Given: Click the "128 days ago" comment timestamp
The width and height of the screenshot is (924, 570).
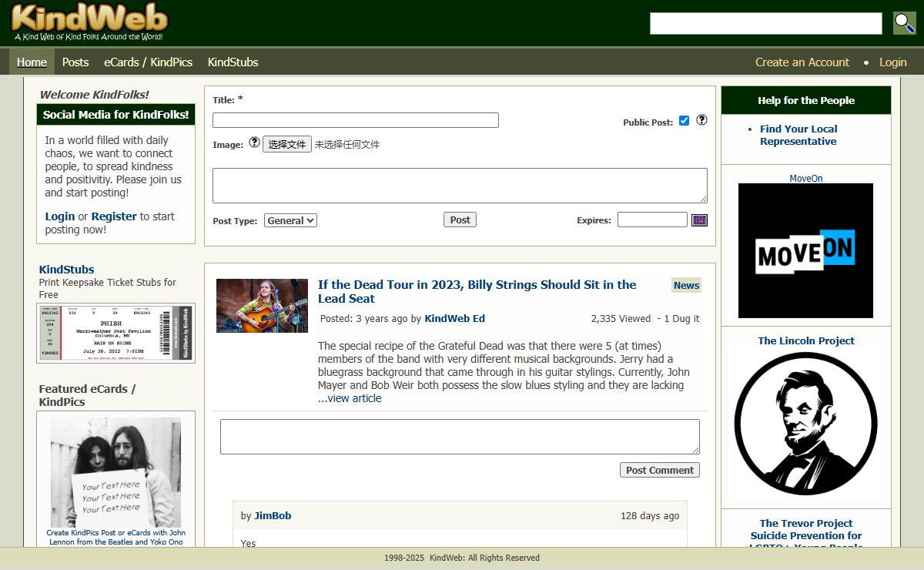Looking at the screenshot, I should [x=650, y=515].
